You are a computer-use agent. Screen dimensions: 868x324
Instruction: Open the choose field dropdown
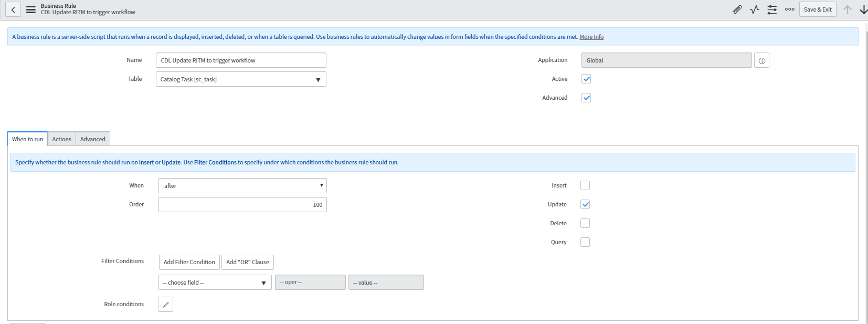(x=215, y=283)
